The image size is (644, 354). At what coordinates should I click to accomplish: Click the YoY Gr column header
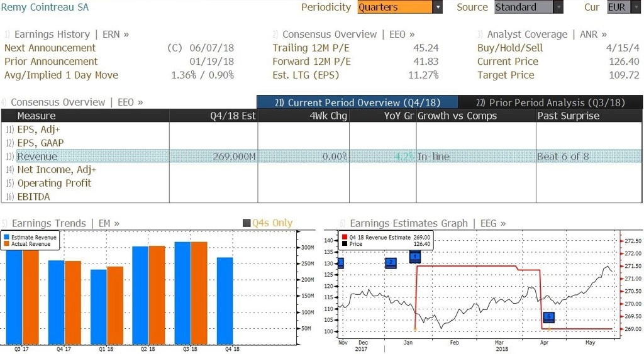click(x=383, y=116)
